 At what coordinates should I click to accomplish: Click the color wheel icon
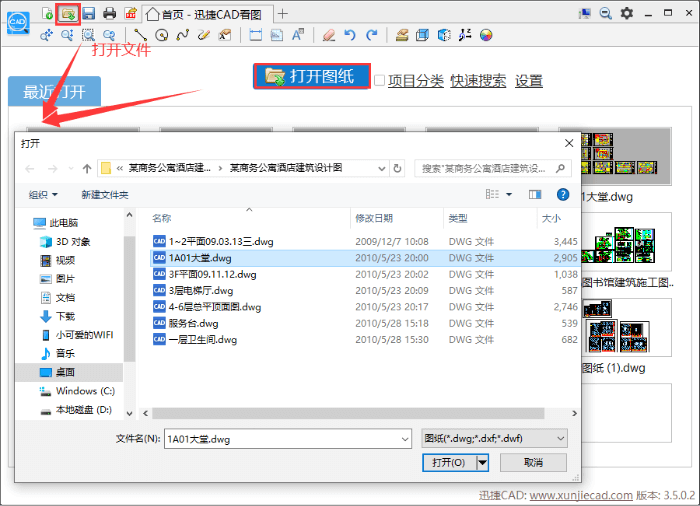486,35
